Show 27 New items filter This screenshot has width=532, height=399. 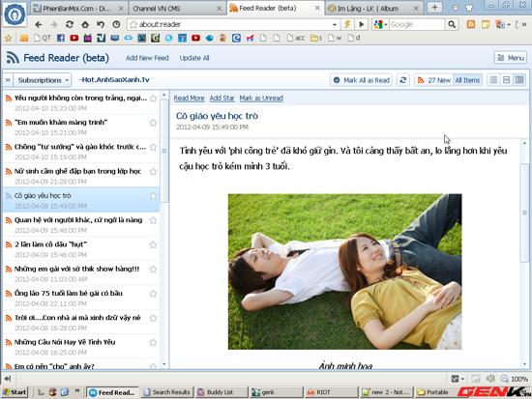point(433,80)
